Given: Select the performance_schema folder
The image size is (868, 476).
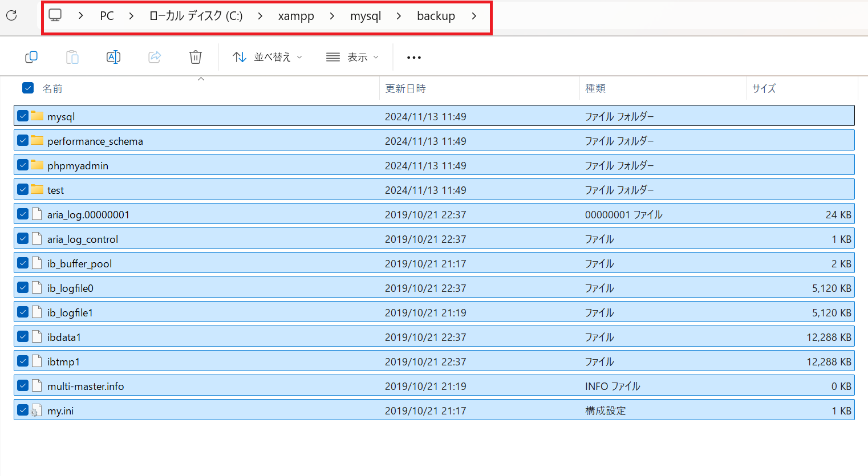Looking at the screenshot, I should click(95, 141).
